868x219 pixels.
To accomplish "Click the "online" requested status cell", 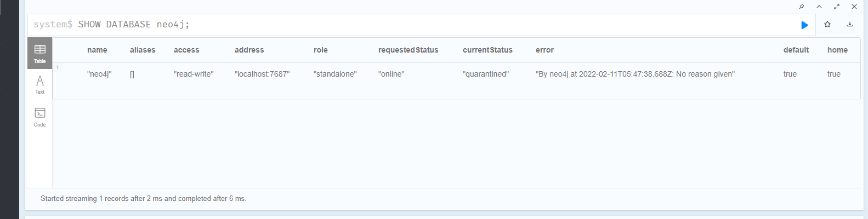I will coord(392,74).
